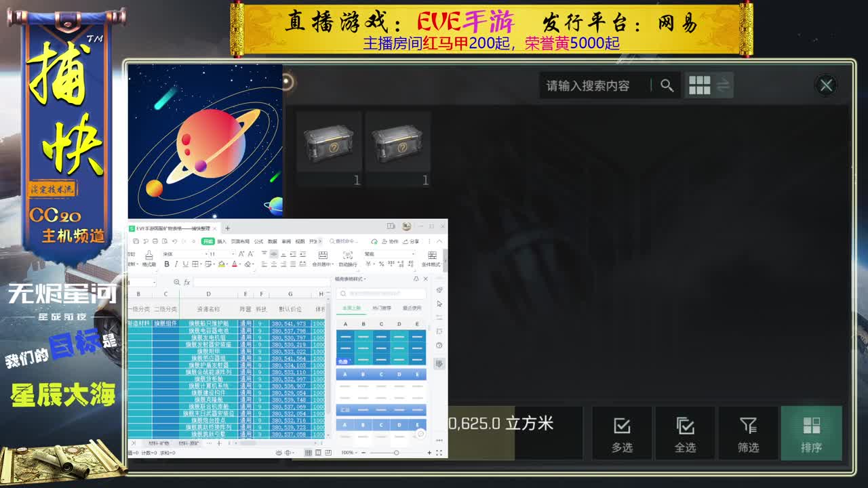The image size is (868, 488).
Task: Collapse the WPS ribbon with the up chevron
Action: point(439,241)
